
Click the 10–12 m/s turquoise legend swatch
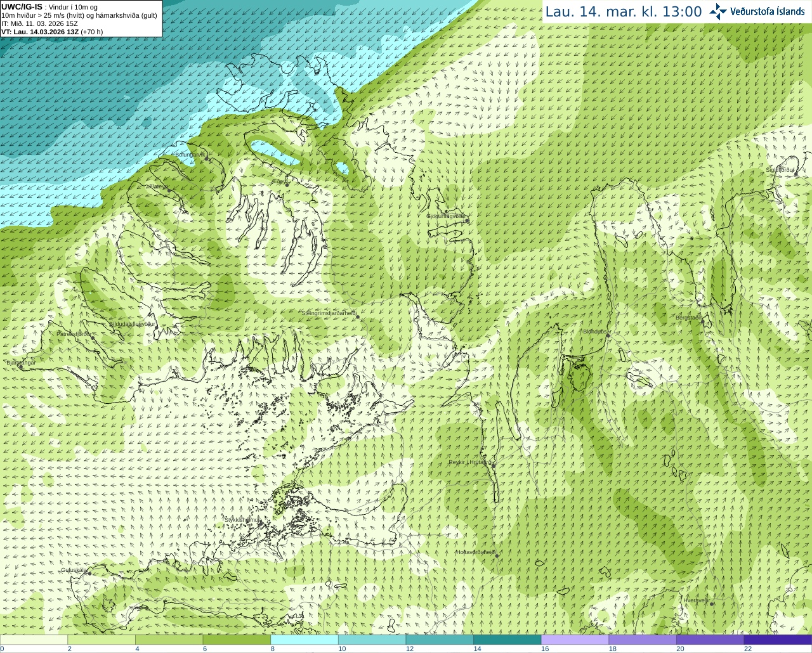point(372,640)
